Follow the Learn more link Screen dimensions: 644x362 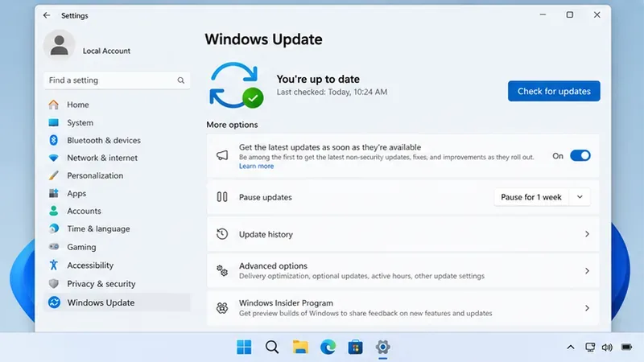click(x=256, y=166)
